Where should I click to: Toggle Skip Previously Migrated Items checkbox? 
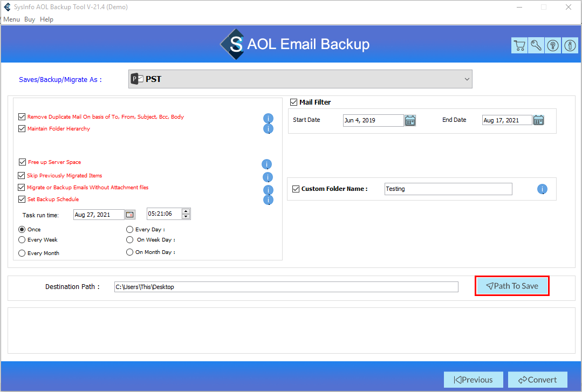click(x=22, y=175)
